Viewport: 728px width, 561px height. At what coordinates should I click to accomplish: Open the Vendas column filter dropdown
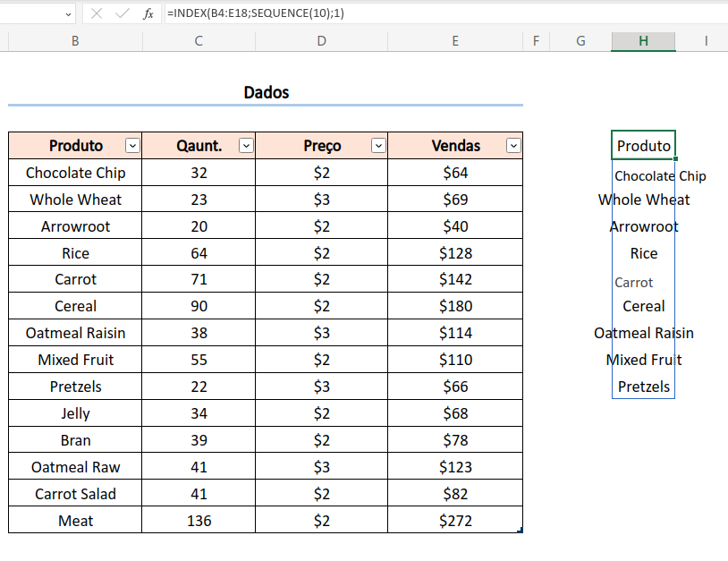click(512, 146)
